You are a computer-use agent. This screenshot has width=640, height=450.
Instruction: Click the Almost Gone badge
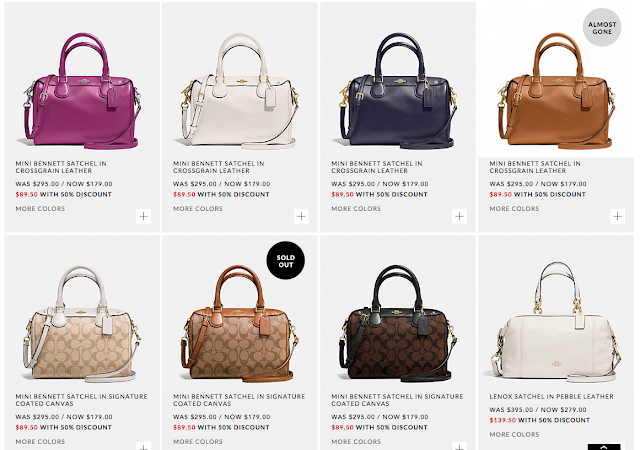coord(602,27)
